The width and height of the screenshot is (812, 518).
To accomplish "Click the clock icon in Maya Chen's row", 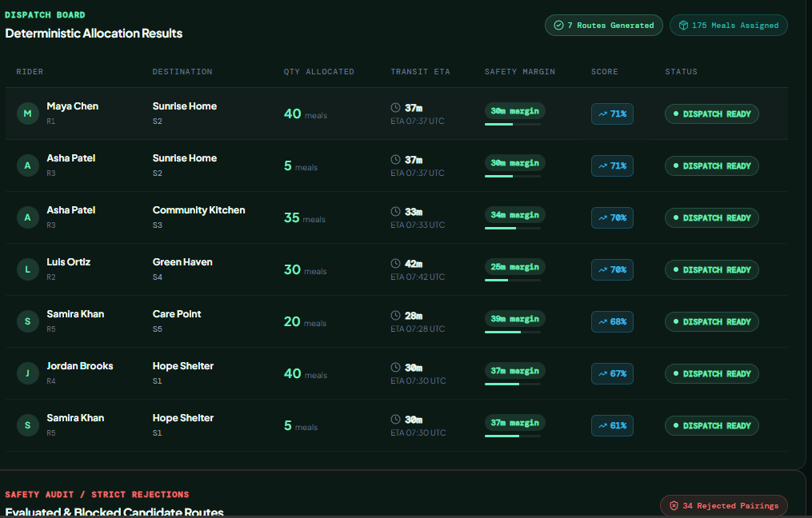I will coord(396,108).
